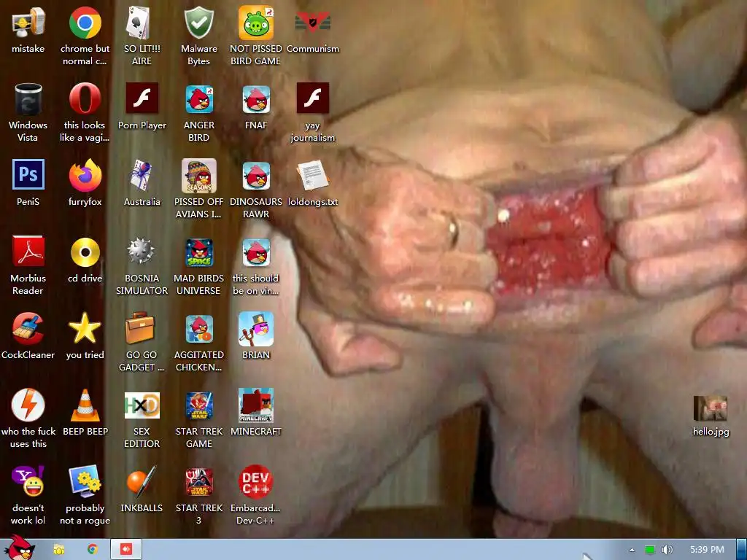Screen dimensions: 747x560
Task: Select the 'this should be on vin...' icon
Action: [256, 252]
